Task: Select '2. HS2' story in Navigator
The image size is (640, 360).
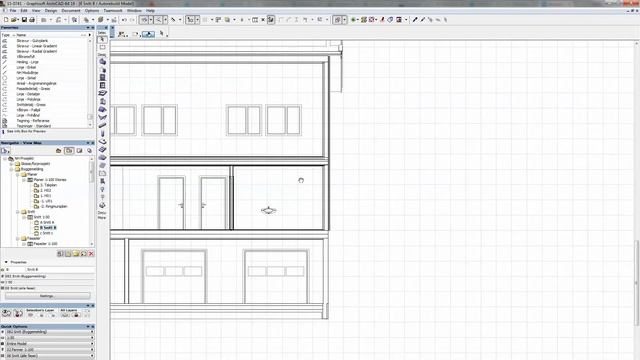Action: pyautogui.click(x=45, y=190)
